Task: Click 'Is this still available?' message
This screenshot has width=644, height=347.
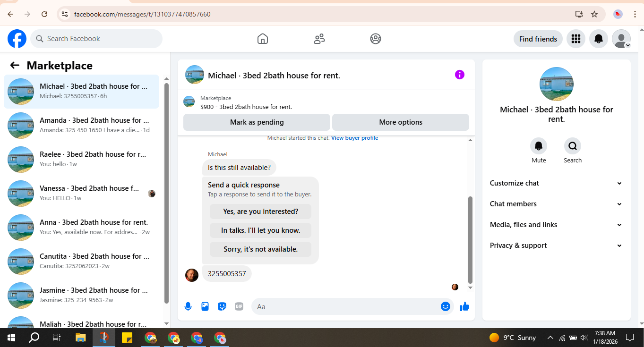Action: (239, 168)
